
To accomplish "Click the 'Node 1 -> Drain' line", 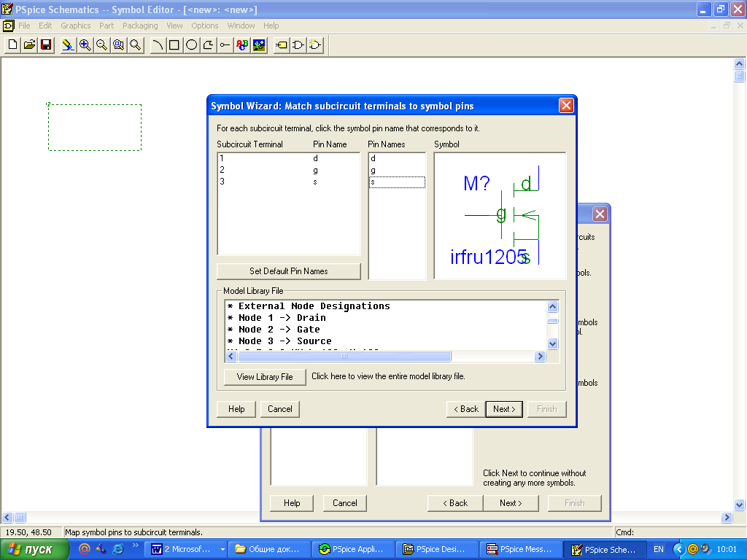I will pos(276,318).
